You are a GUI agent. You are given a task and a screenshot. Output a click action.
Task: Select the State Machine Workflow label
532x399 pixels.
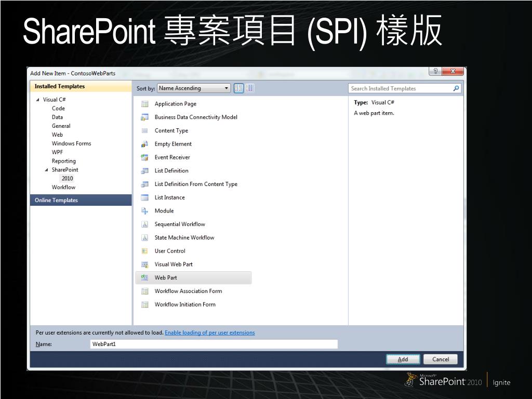184,237
